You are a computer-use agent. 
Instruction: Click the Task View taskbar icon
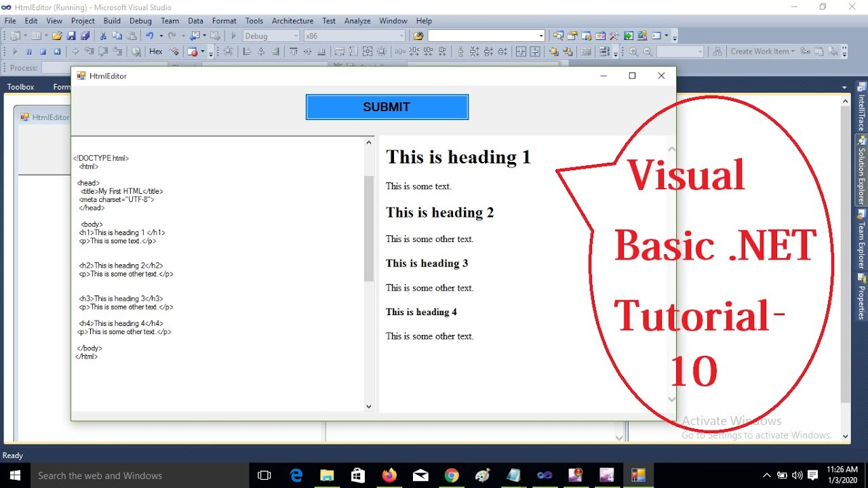coord(265,475)
